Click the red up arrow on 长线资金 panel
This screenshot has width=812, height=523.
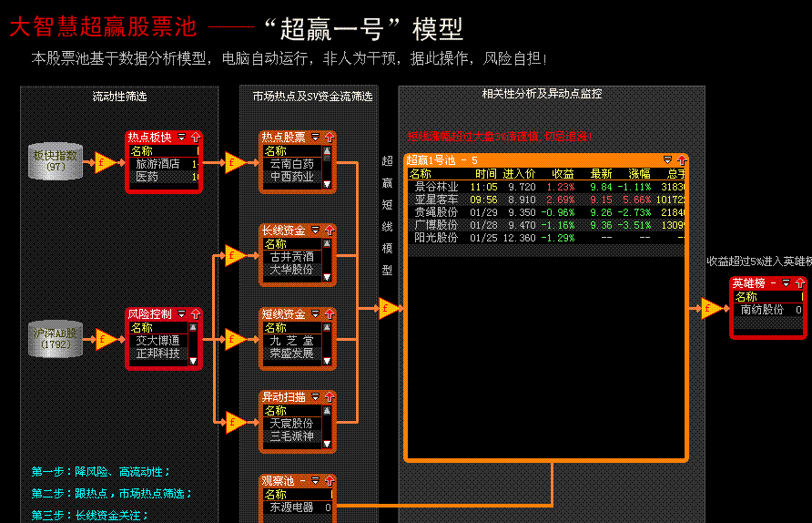tap(330, 231)
